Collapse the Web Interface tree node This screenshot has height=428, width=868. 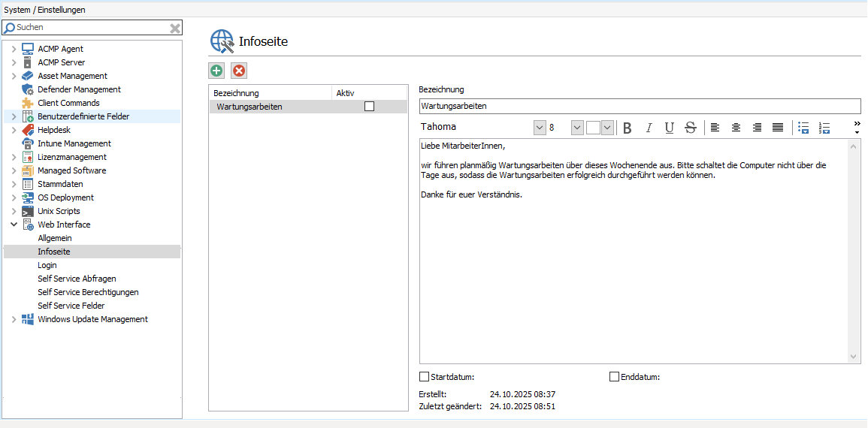click(x=14, y=225)
